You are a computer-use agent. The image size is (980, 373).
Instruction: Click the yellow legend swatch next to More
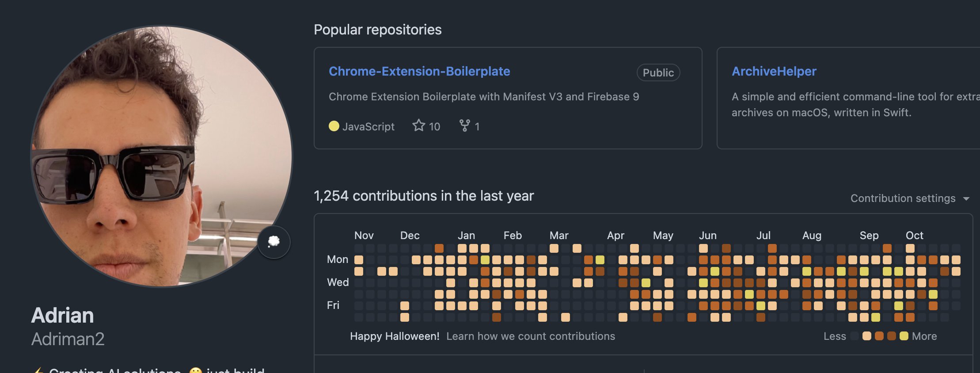tap(904, 336)
